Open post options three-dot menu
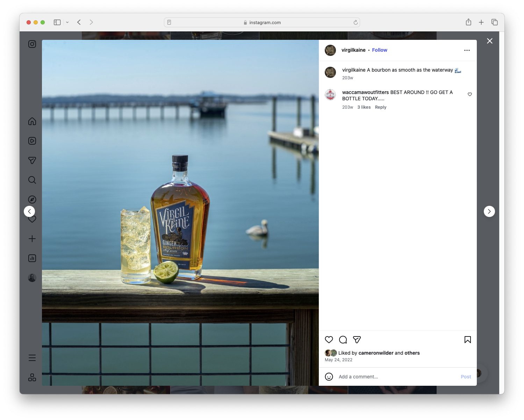This screenshot has height=420, width=524. click(467, 50)
